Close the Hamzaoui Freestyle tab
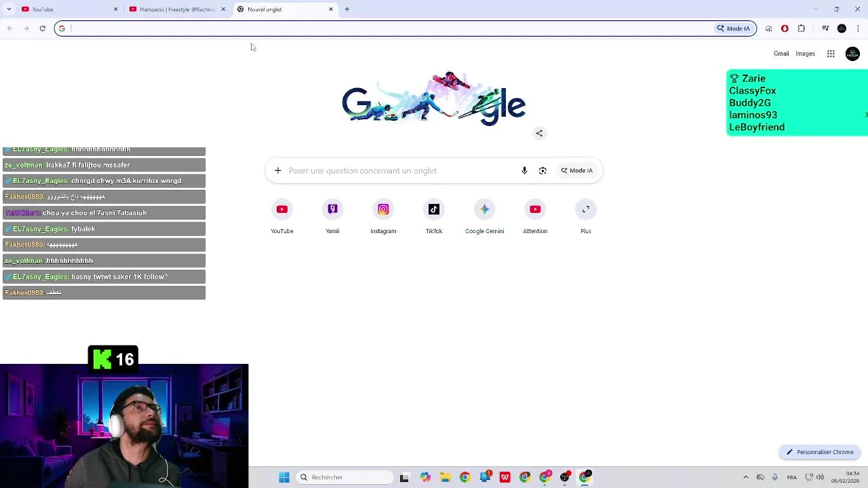The height and width of the screenshot is (488, 868). [x=223, y=9]
